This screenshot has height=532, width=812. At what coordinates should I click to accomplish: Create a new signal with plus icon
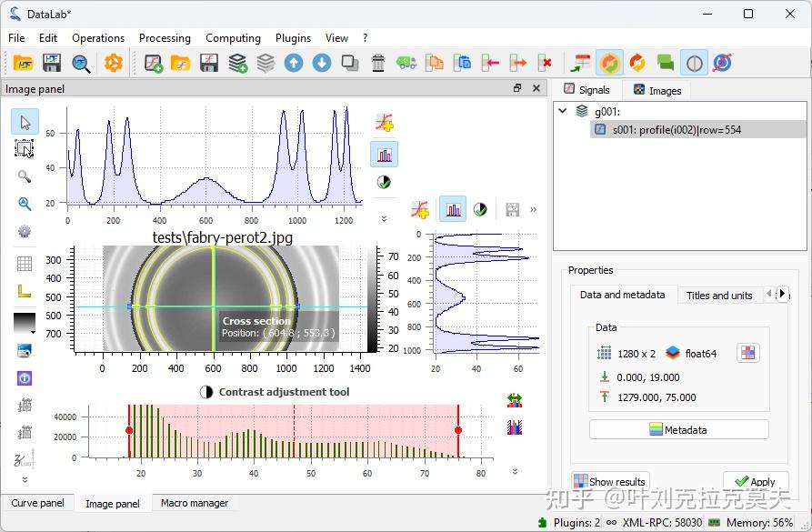click(154, 63)
